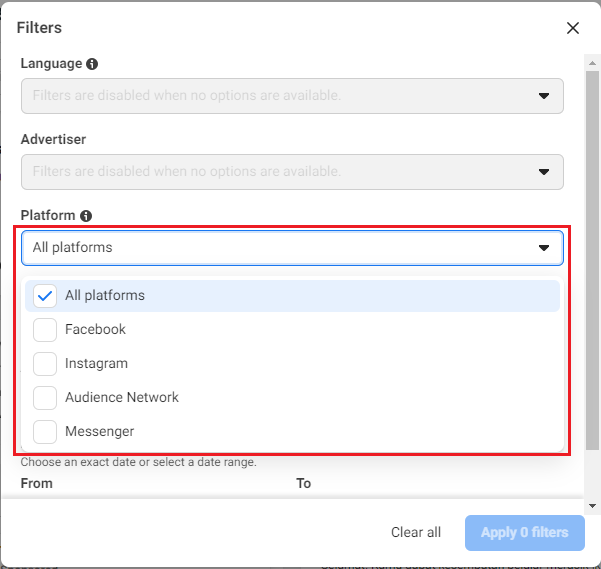Image resolution: width=601 pixels, height=569 pixels.
Task: Open the disabled Advertiser dropdown
Action: pyautogui.click(x=292, y=172)
